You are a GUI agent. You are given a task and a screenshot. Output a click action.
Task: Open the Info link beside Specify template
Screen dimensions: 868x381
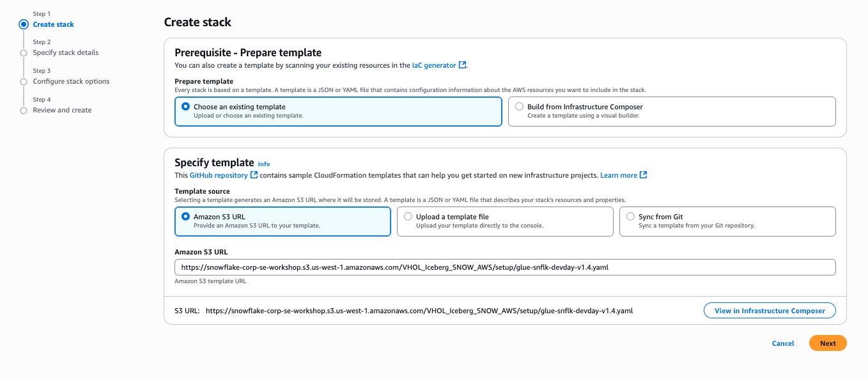tap(264, 164)
